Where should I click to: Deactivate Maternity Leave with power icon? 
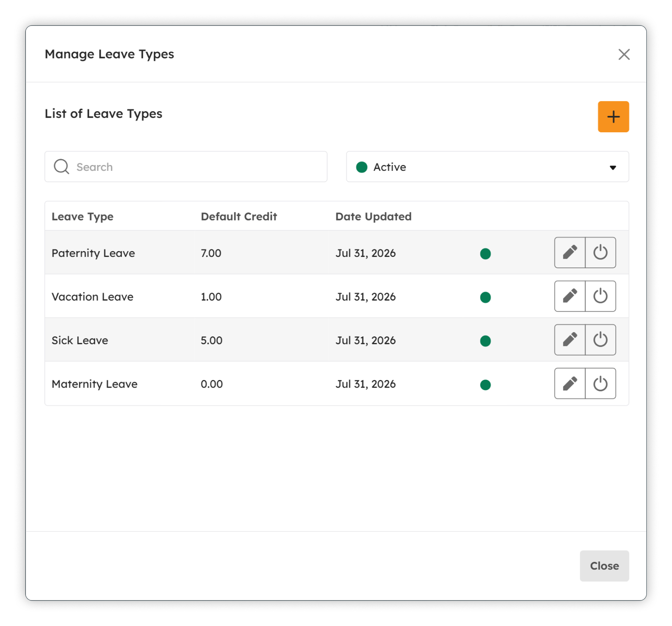point(601,383)
